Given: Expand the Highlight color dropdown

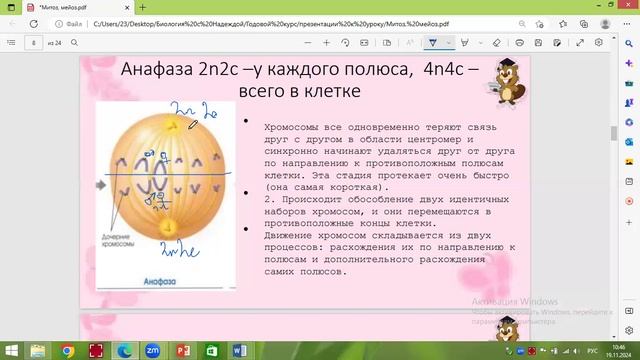Looking at the screenshot, I should pyautogui.click(x=480, y=42).
